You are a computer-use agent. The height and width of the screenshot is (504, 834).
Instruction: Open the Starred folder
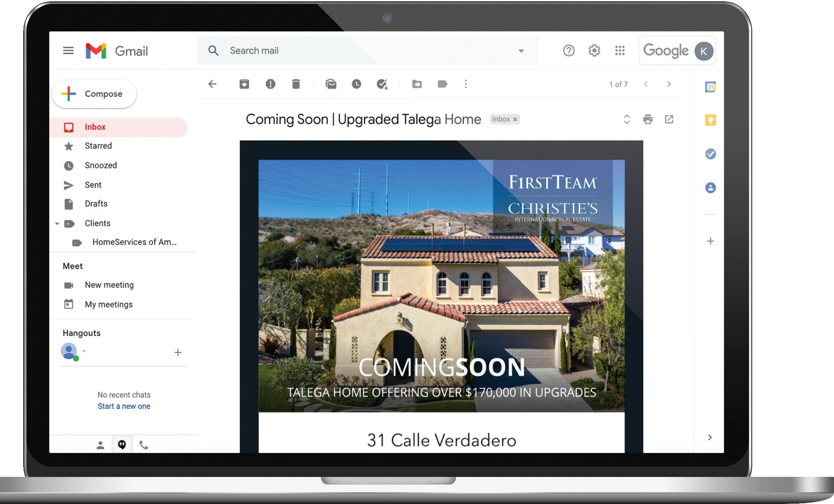[98, 146]
